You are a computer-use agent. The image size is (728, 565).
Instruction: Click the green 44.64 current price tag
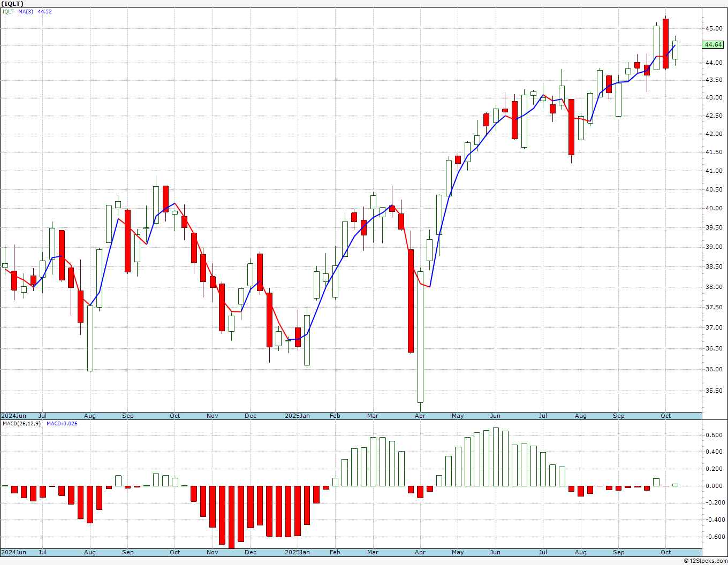(714, 44)
